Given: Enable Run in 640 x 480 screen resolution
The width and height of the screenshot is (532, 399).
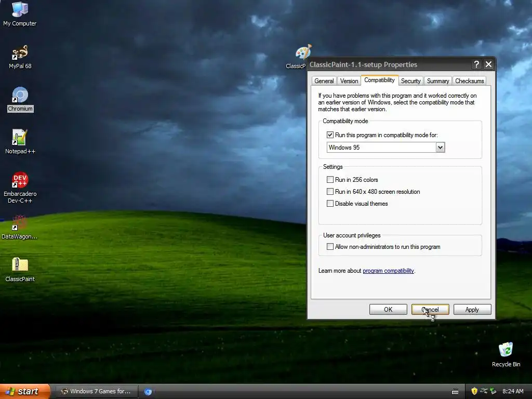Looking at the screenshot, I should pyautogui.click(x=330, y=191).
